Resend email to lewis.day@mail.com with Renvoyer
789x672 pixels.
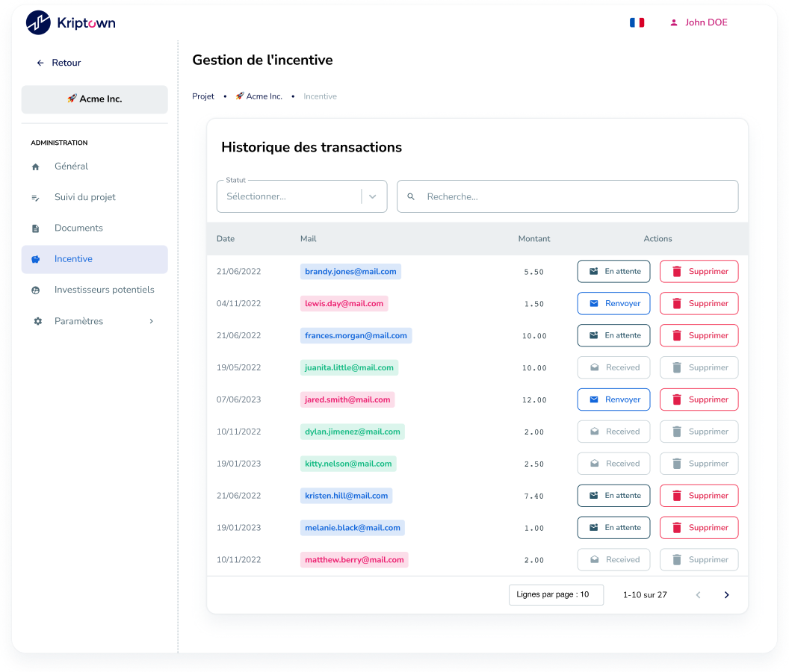[x=613, y=304]
